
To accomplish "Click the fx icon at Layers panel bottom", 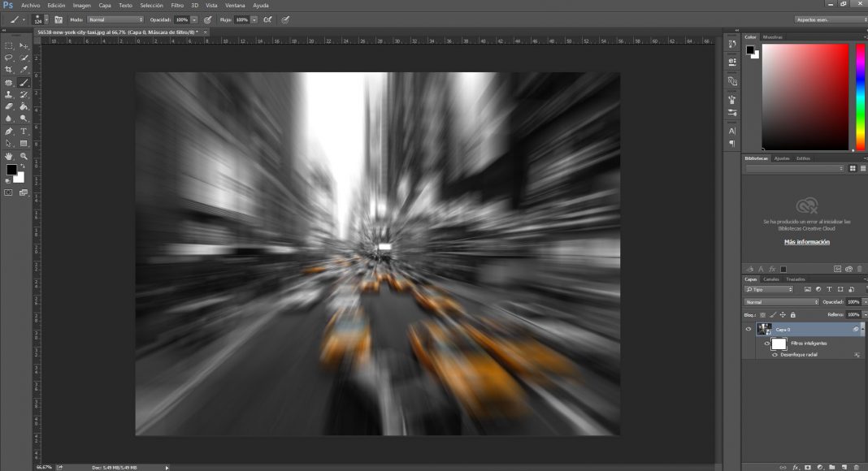I will tap(796, 467).
